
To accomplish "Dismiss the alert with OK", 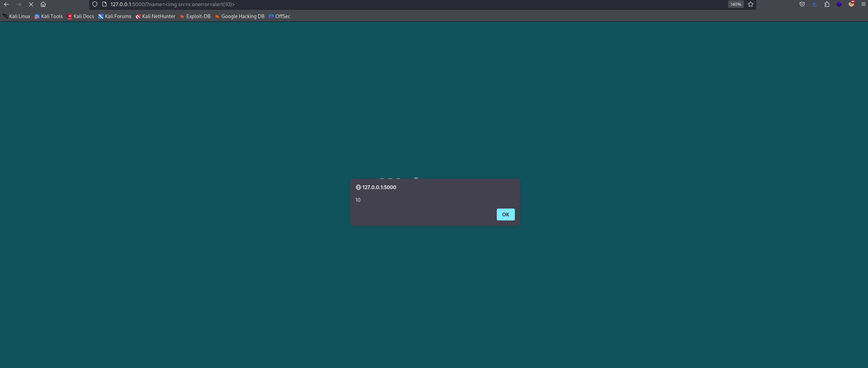I will 506,215.
